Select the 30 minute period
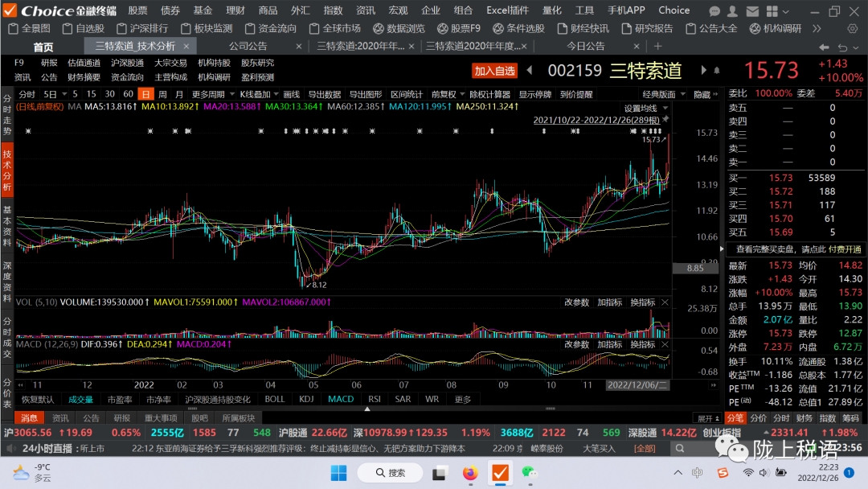The image size is (868, 489). coord(109,95)
